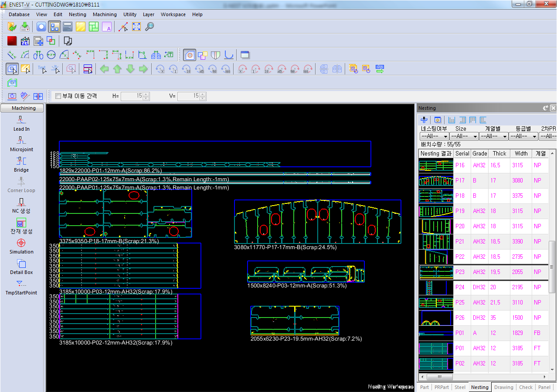The height and width of the screenshot is (392, 557).
Task: Start the Simulation tool
Action: pos(21,246)
